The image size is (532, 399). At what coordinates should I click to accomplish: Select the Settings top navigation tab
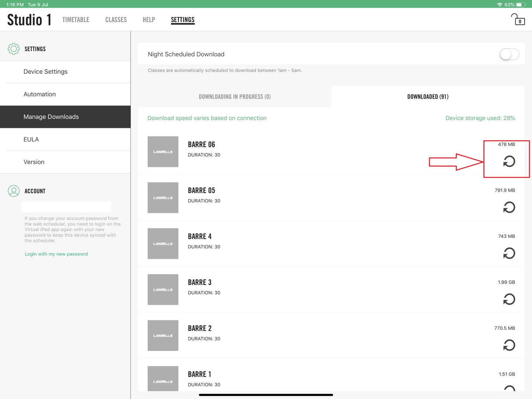pyautogui.click(x=183, y=20)
